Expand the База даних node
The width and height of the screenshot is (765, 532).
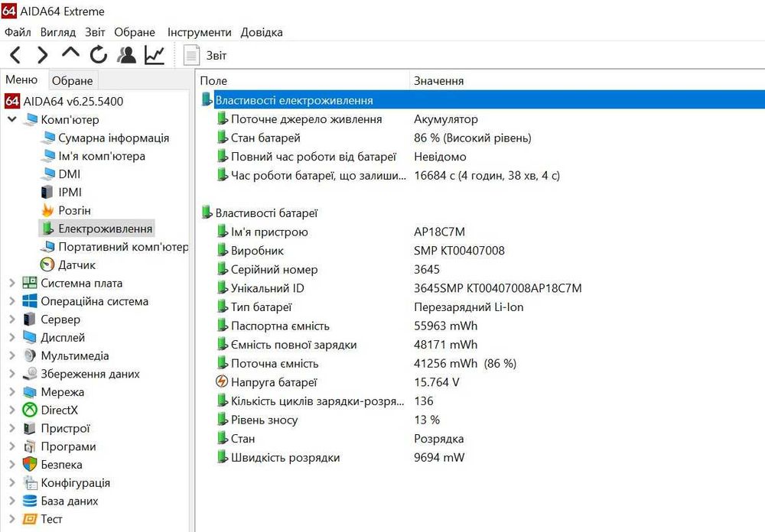click(12, 501)
